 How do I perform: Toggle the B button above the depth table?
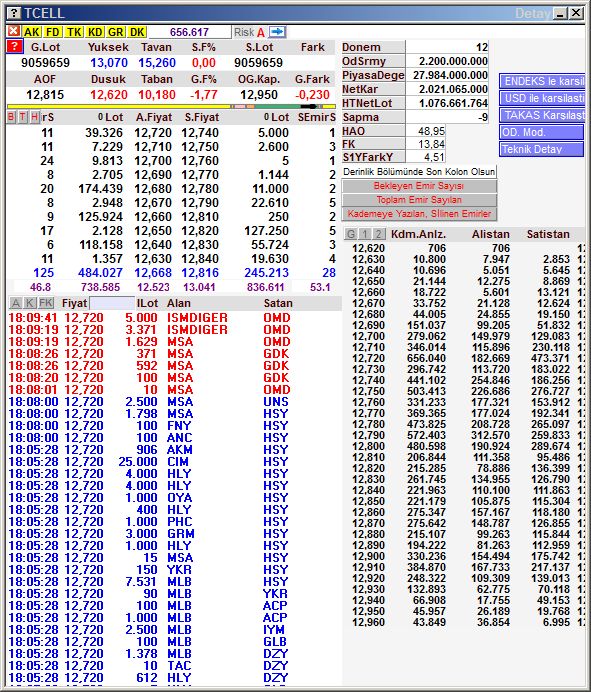pos(11,117)
